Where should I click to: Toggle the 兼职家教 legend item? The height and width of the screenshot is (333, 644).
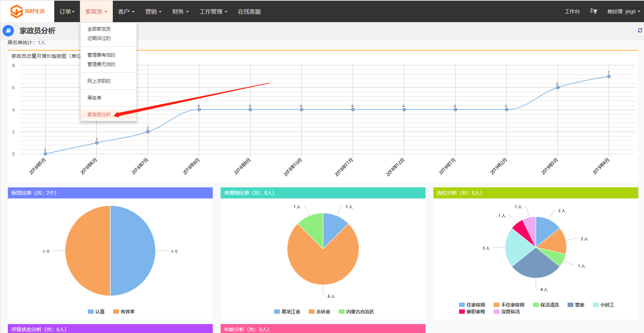tap(472, 312)
